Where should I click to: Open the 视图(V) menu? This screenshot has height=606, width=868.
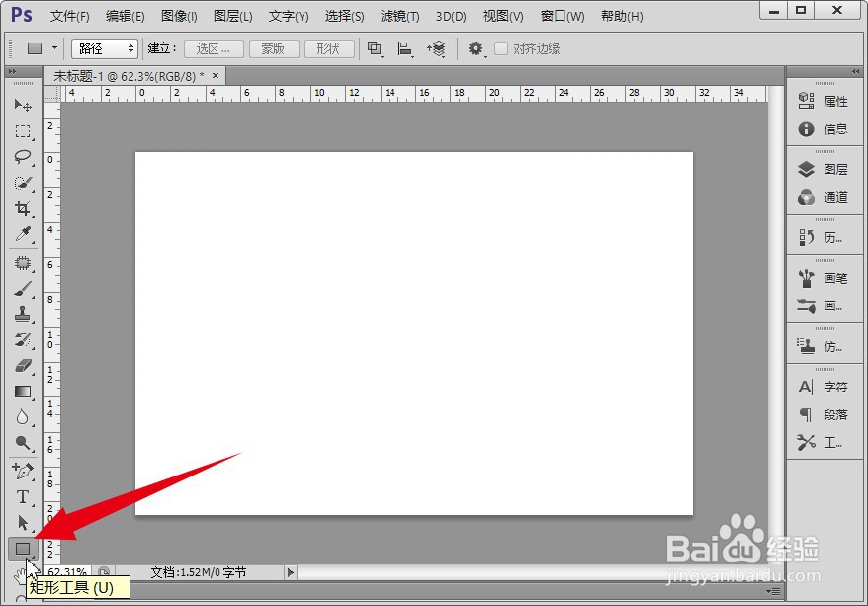click(x=503, y=16)
